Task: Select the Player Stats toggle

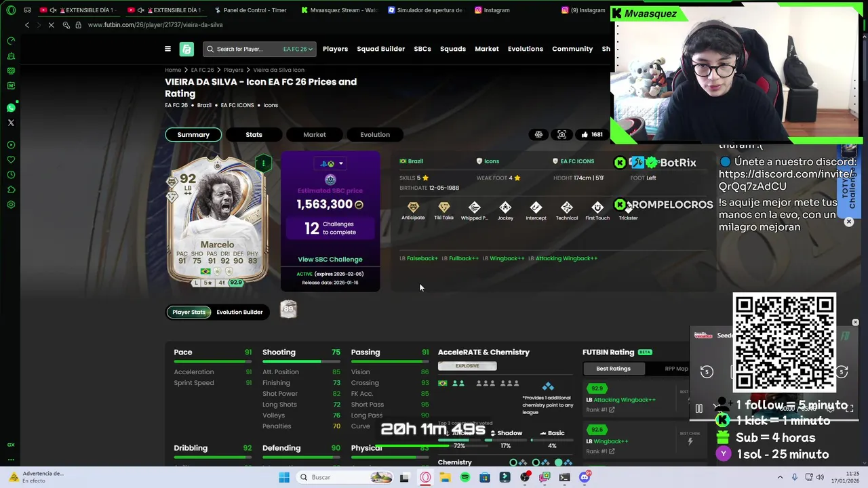Action: tap(189, 312)
